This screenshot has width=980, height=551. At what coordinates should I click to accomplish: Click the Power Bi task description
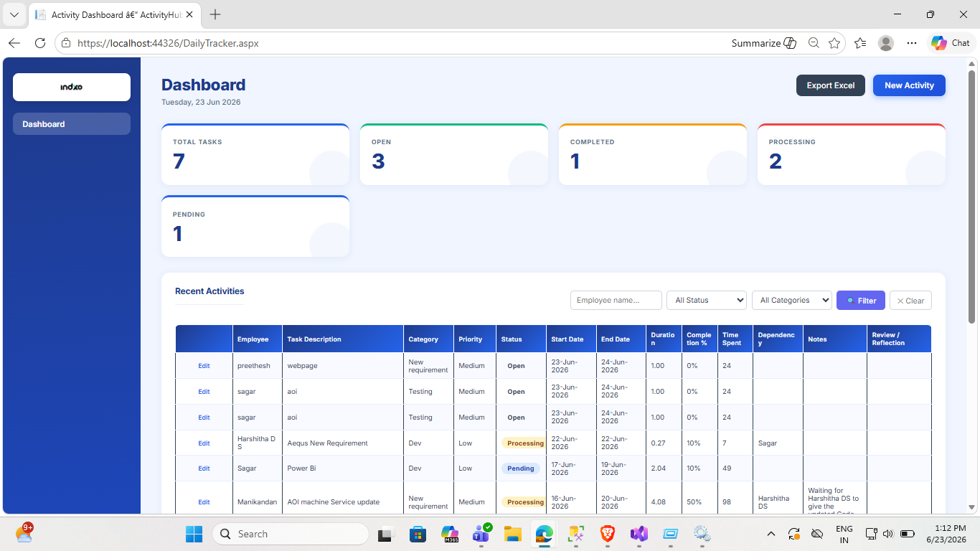tap(302, 468)
